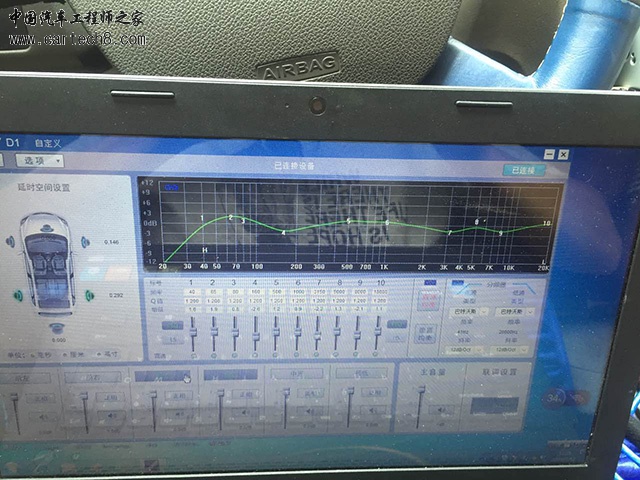Screen dimensions: 640x480
Task: Click the 0.292 rear speaker delay value
Action: tap(116, 295)
